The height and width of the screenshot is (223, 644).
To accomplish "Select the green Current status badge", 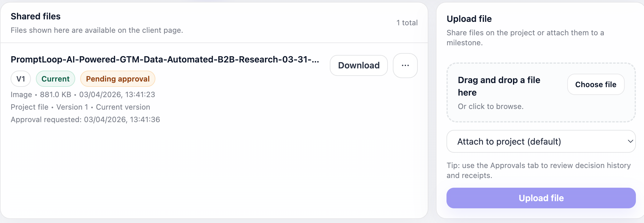I will [x=56, y=79].
